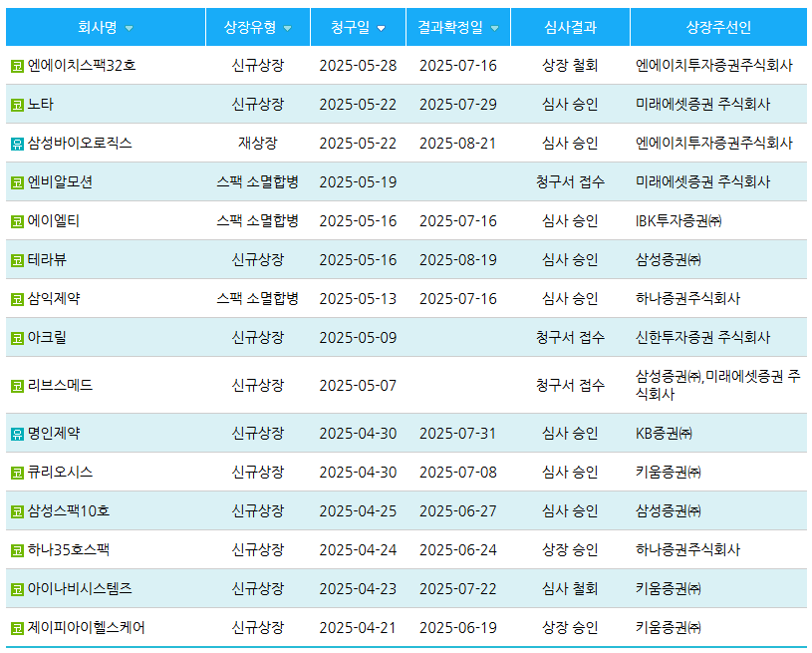Select the 아이나비시스템즈 company name
The image size is (812, 653).
tap(80, 589)
